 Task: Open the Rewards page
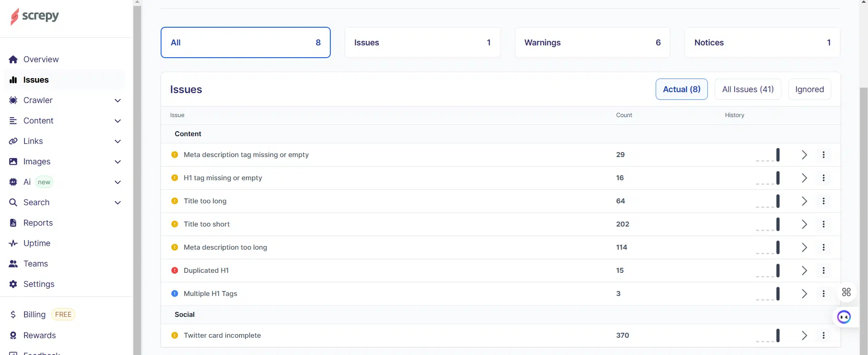(39, 335)
